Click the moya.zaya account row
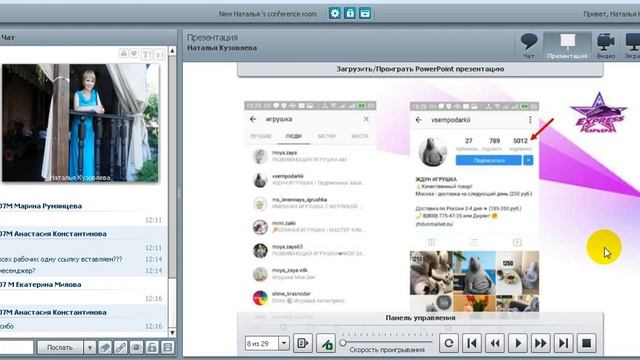 click(x=310, y=156)
